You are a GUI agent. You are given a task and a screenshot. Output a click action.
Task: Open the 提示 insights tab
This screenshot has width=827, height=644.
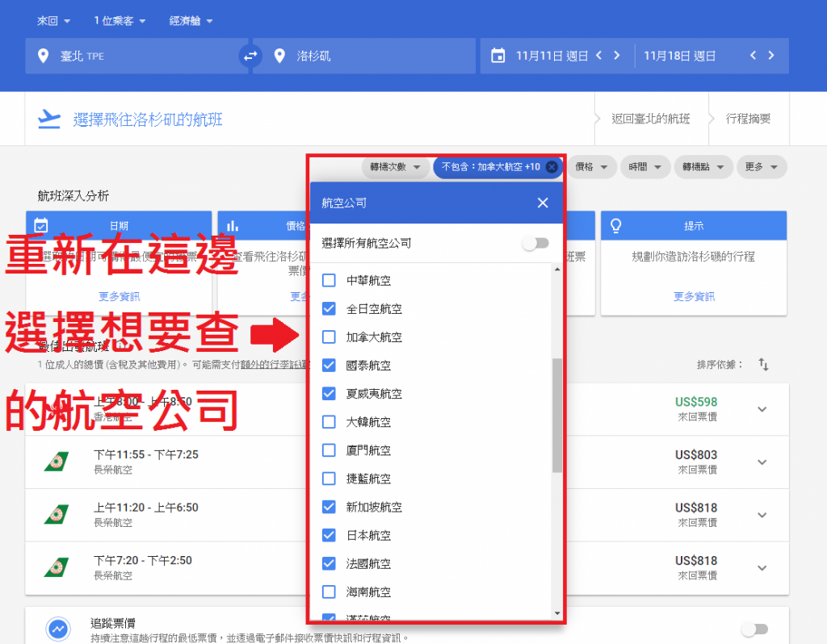pos(694,225)
